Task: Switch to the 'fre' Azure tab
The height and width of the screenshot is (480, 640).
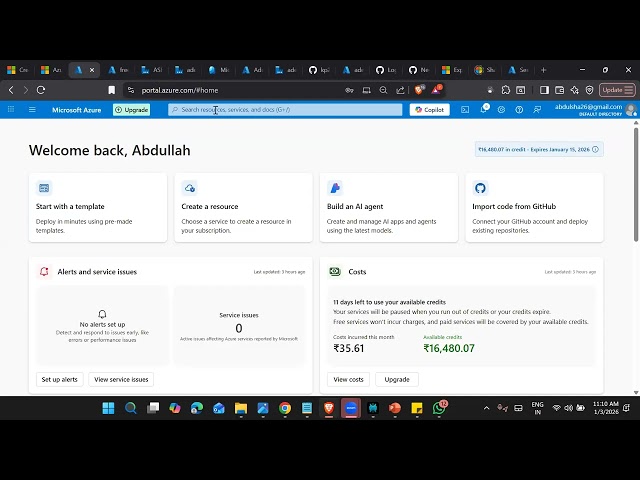Action: click(118, 70)
